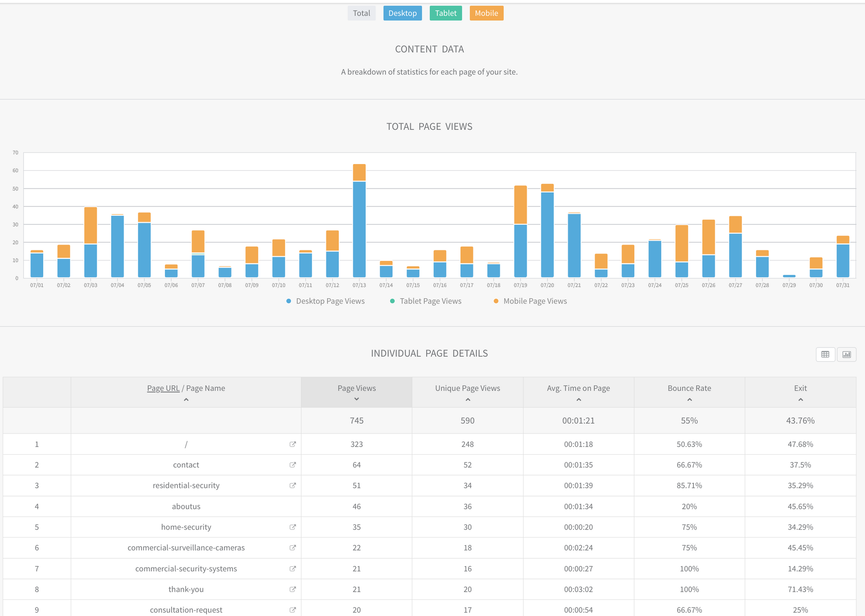Switch to chart view icon
The image size is (865, 616).
[x=847, y=354]
